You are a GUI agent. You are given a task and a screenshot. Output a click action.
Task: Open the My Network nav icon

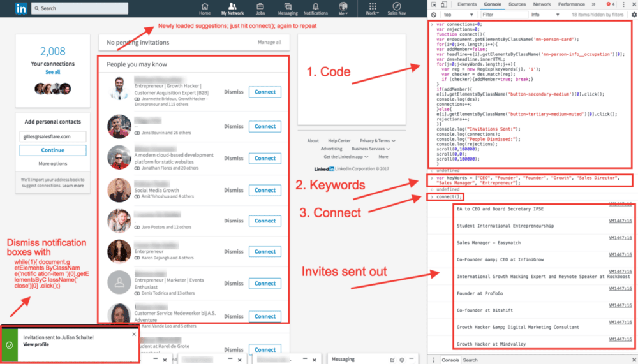tap(232, 8)
